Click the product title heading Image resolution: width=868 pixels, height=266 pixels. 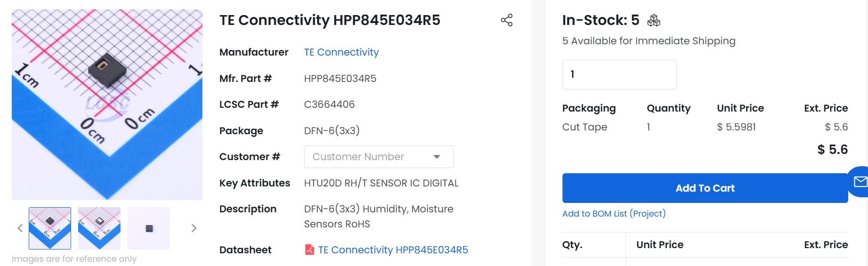click(330, 20)
